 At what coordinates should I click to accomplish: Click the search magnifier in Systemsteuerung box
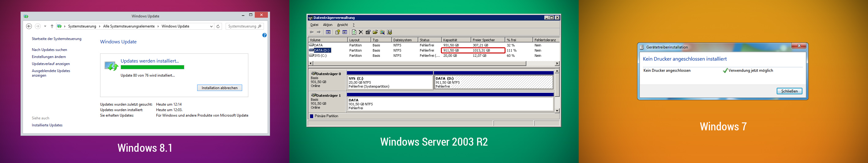tap(260, 26)
